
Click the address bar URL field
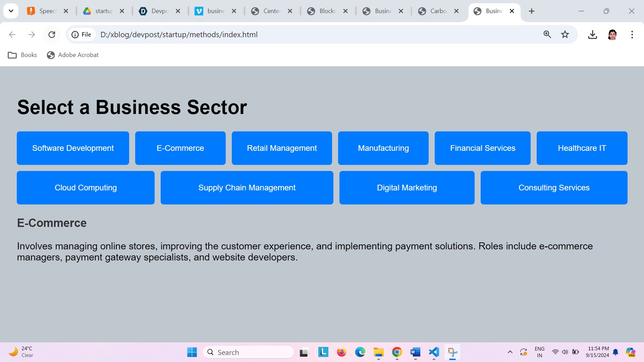pos(302,35)
